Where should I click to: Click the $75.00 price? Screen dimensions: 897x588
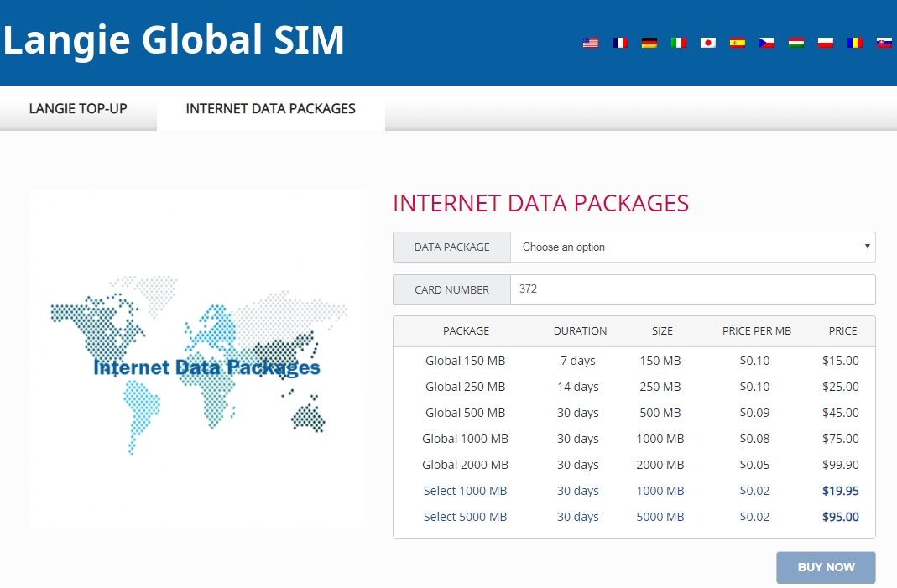(x=841, y=439)
